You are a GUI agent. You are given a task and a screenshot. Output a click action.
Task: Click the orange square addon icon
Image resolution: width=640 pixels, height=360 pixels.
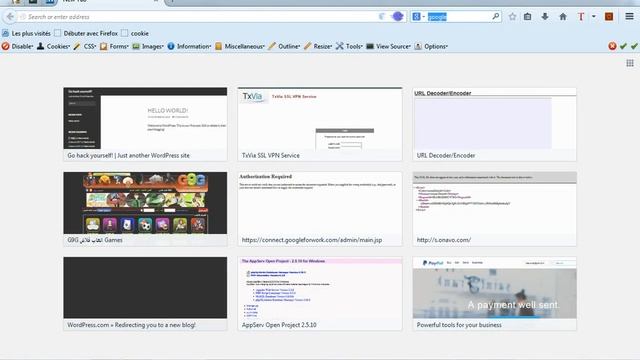click(x=609, y=17)
